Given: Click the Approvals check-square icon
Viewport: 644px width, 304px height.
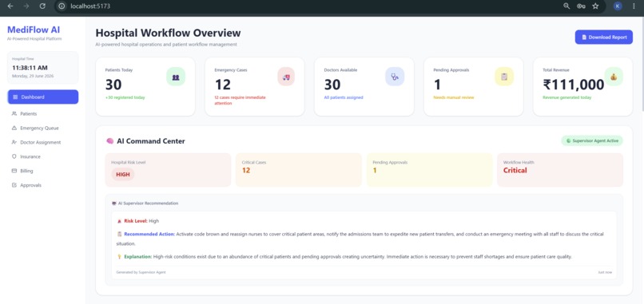Looking at the screenshot, I should tap(14, 185).
